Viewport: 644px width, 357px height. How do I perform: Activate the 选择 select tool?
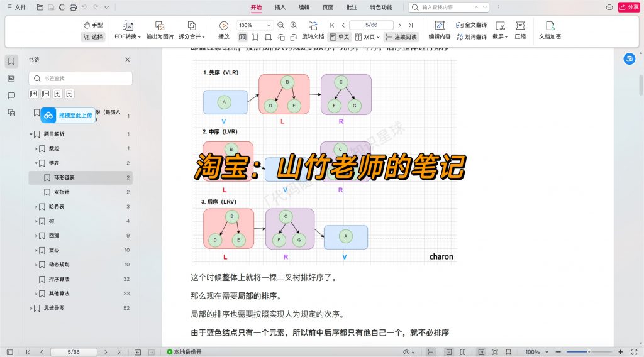pos(93,37)
